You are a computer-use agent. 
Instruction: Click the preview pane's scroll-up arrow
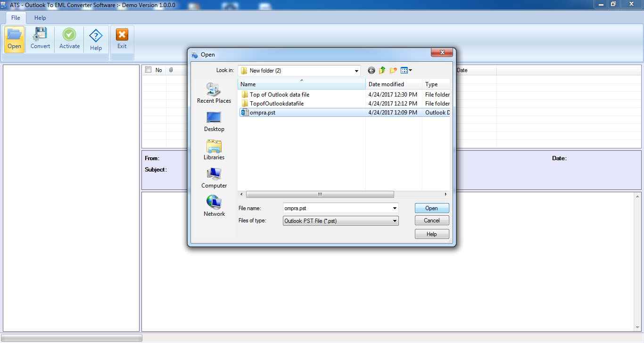638,196
